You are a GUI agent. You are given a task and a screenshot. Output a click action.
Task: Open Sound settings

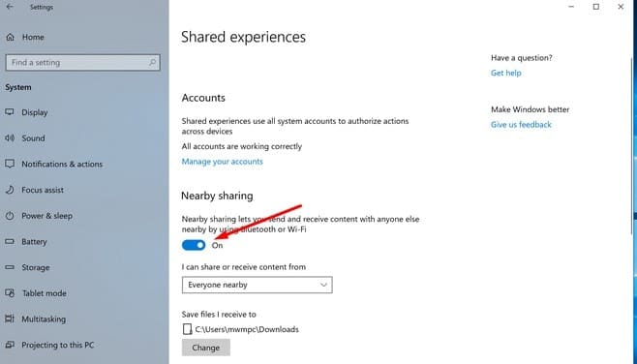[x=33, y=138]
